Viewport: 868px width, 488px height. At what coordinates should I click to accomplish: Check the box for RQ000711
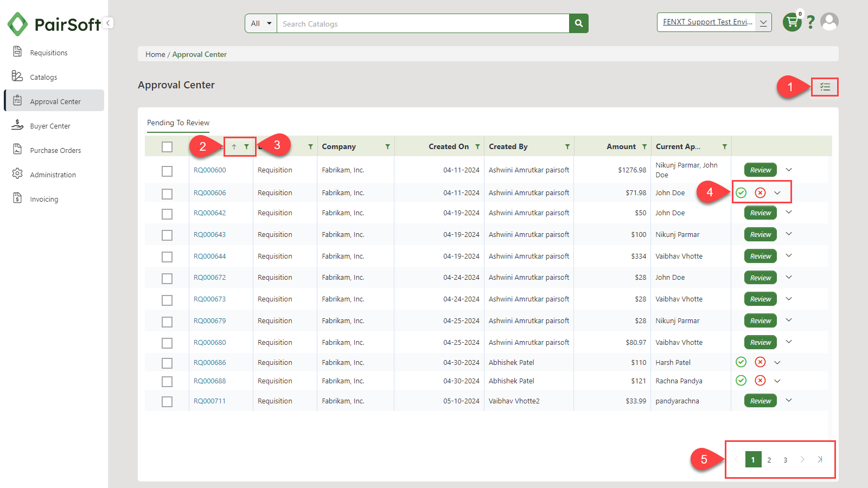167,402
